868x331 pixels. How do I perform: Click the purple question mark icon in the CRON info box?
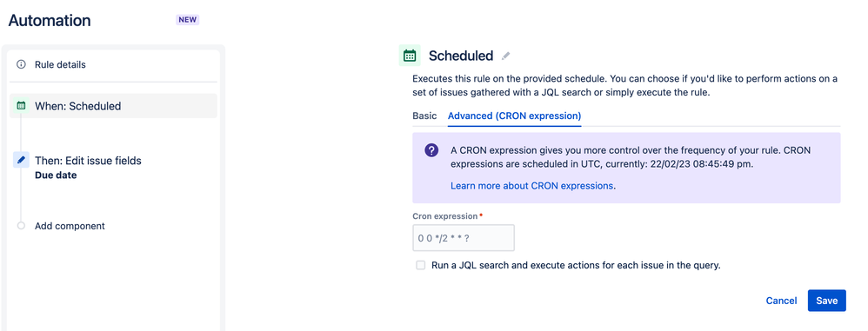point(431,150)
